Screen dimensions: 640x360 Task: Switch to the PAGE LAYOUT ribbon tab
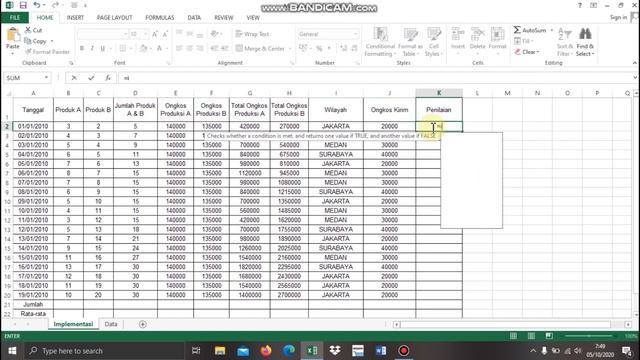114,18
